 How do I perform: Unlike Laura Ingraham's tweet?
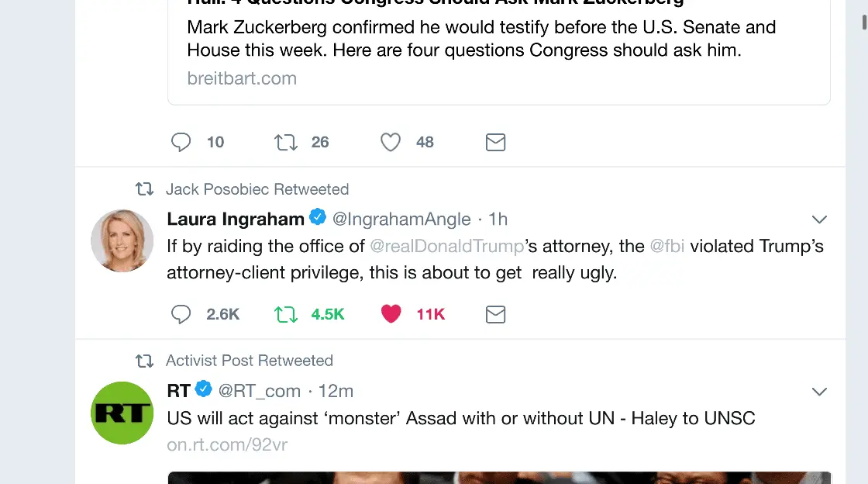[x=391, y=314]
